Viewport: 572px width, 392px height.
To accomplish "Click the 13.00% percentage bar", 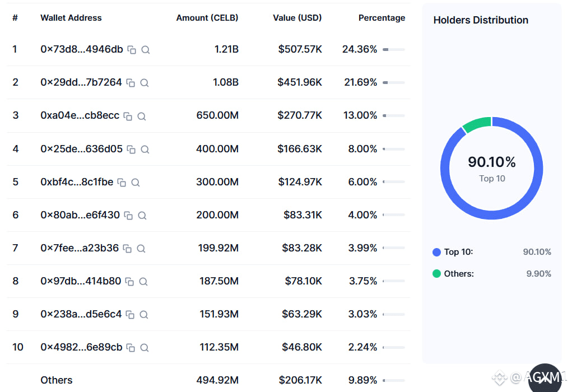I will [394, 115].
